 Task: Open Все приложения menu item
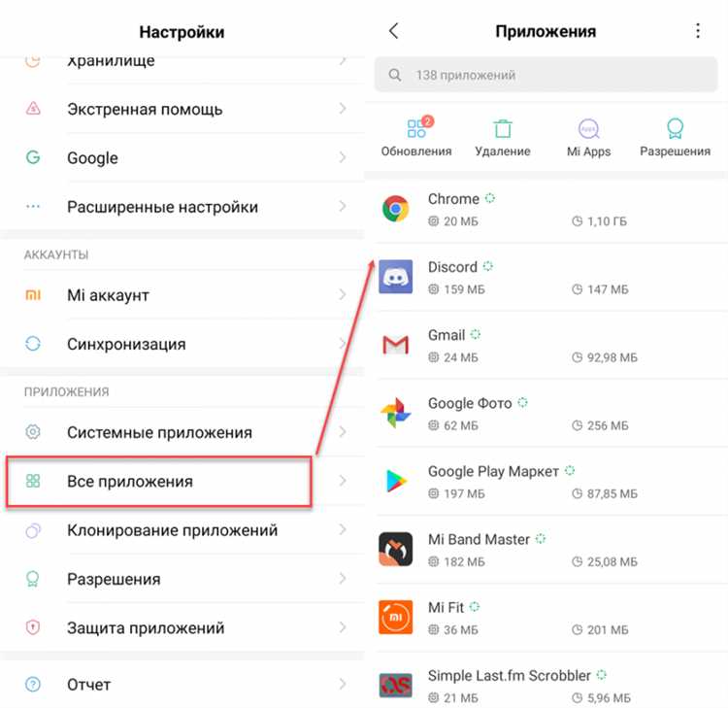pos(182,482)
